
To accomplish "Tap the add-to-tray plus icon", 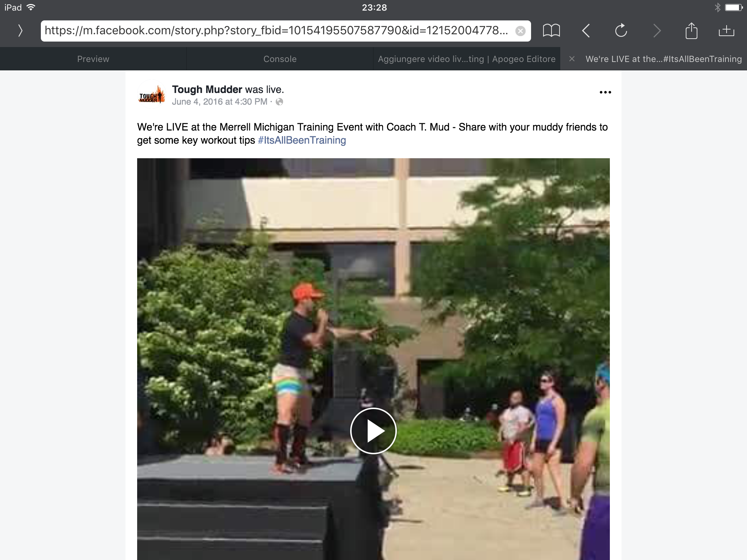I will click(x=726, y=31).
